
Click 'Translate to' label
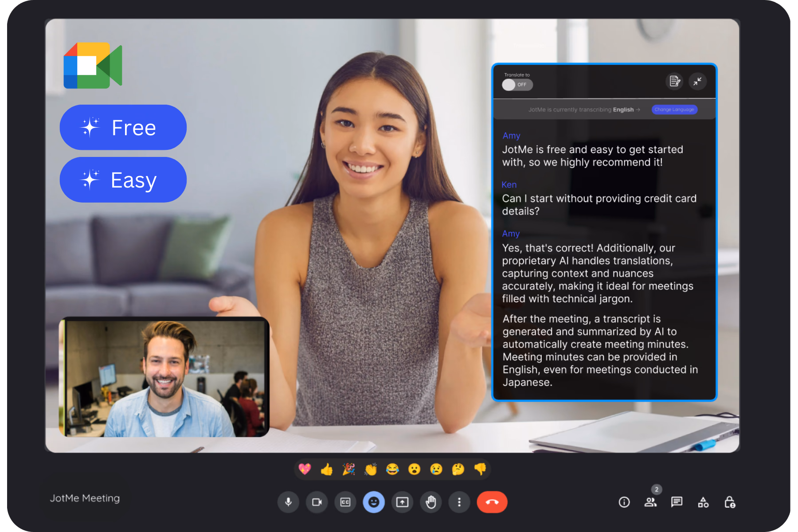[517, 75]
